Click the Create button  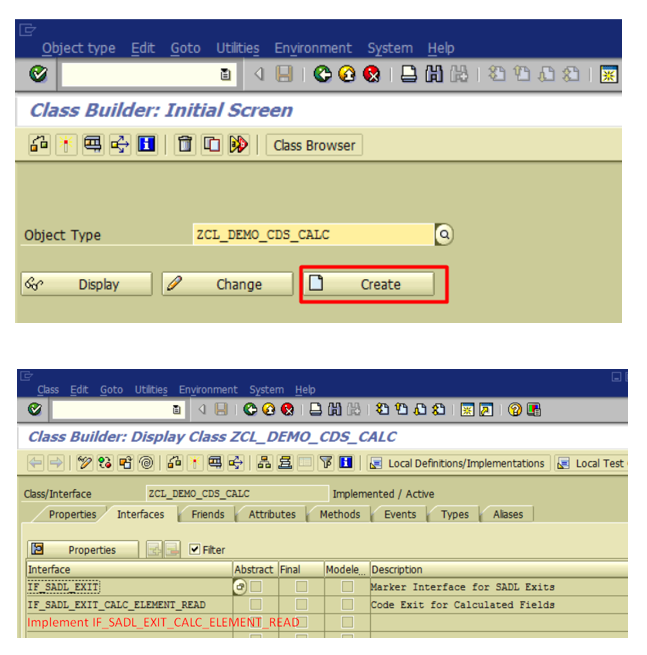(369, 284)
